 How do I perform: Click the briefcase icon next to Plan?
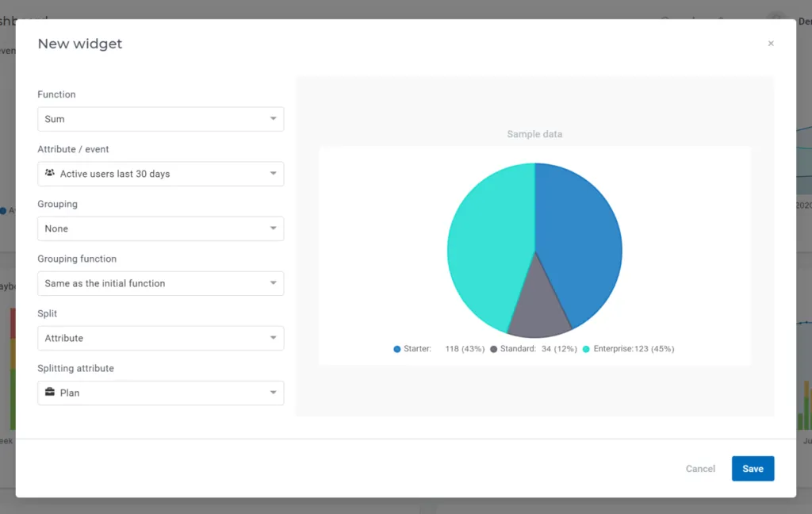tap(50, 392)
